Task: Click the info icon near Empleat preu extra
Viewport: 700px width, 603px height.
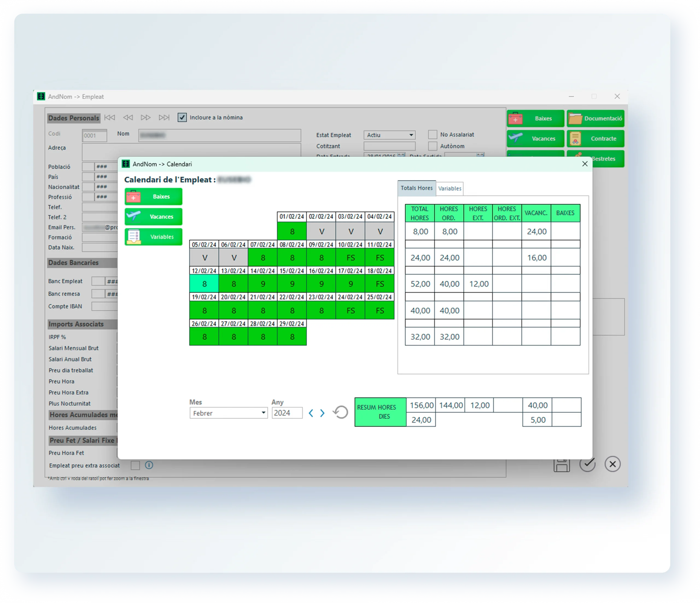Action: [149, 465]
